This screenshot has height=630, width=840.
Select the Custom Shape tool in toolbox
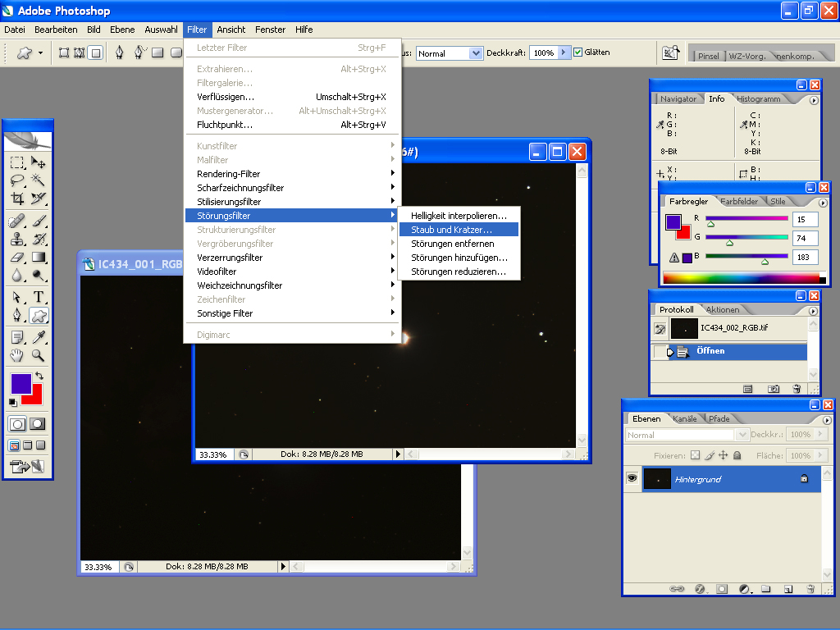38,316
